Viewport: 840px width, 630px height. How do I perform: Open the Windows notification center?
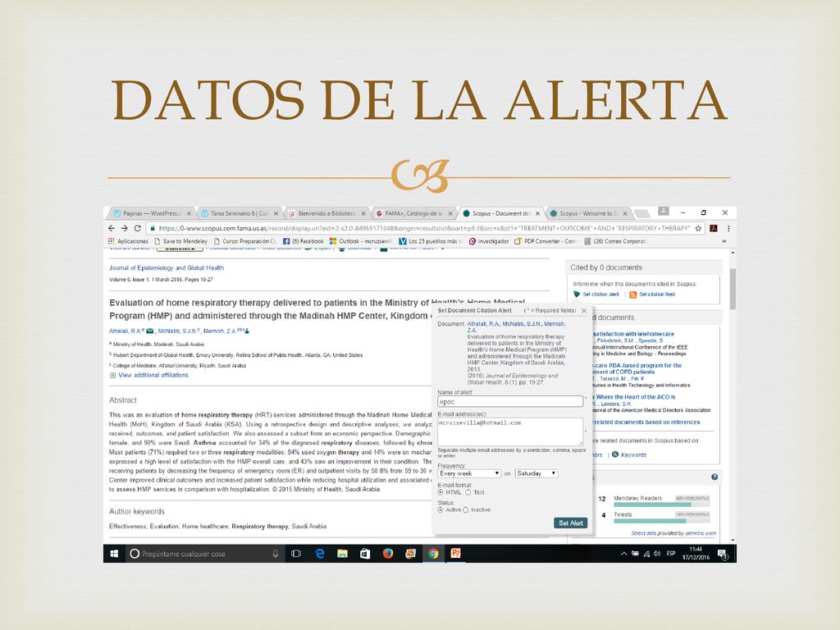[722, 554]
